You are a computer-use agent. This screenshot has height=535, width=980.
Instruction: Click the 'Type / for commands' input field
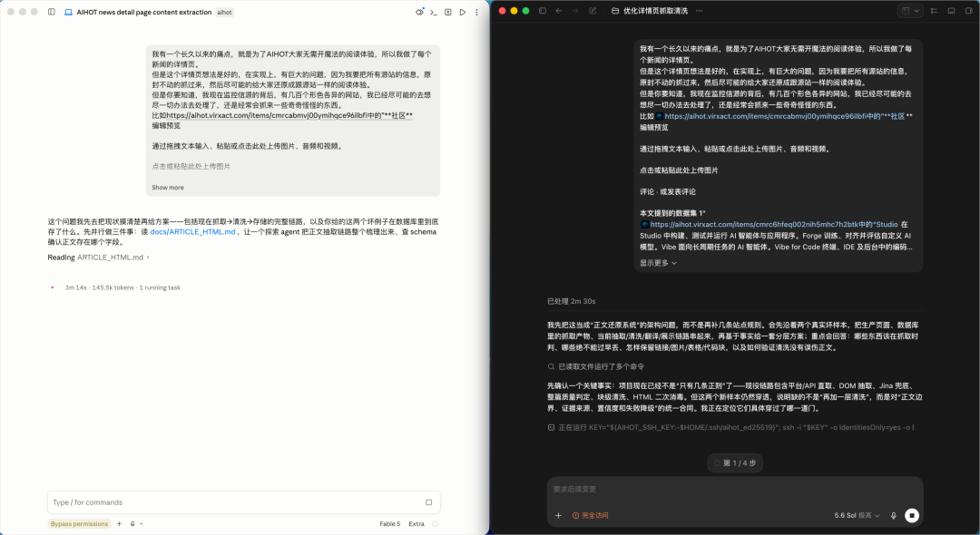coord(244,502)
